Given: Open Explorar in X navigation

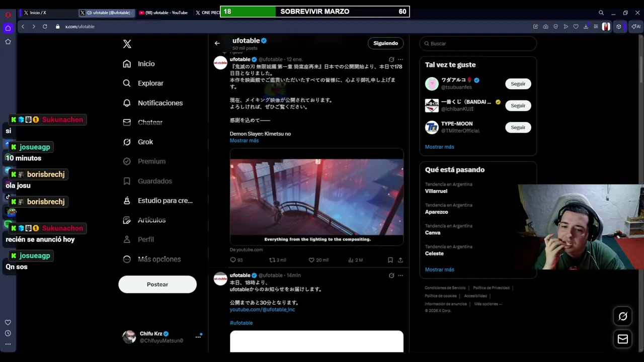Looking at the screenshot, I should click(x=143, y=83).
